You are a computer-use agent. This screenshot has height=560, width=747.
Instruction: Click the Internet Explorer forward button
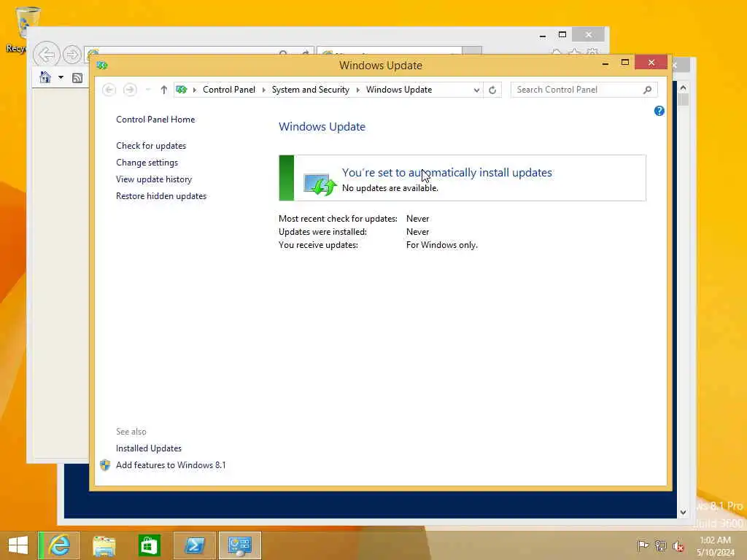[x=72, y=55]
